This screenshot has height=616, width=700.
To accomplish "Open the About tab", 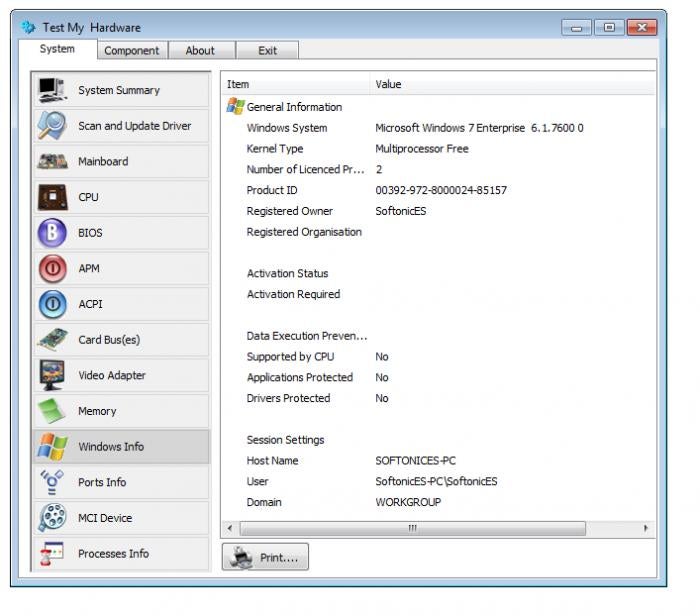I will (x=200, y=50).
